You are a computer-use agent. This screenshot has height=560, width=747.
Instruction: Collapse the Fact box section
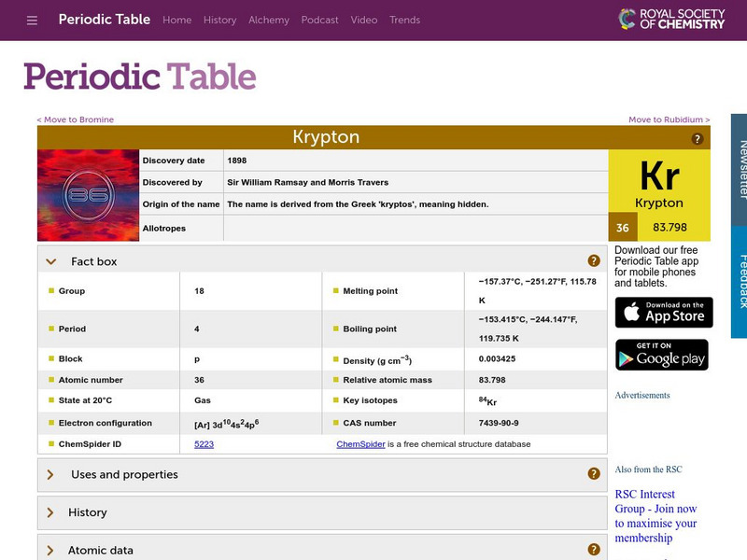coord(51,261)
